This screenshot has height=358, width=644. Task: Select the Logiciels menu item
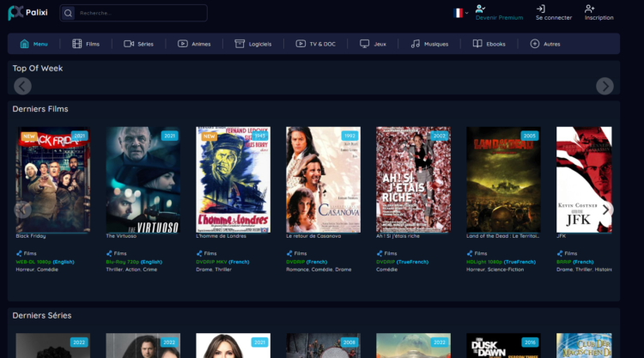click(x=253, y=44)
